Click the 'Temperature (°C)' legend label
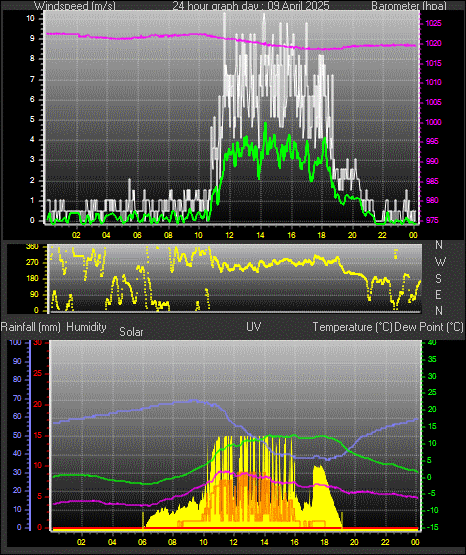The image size is (466, 555). [x=352, y=327]
